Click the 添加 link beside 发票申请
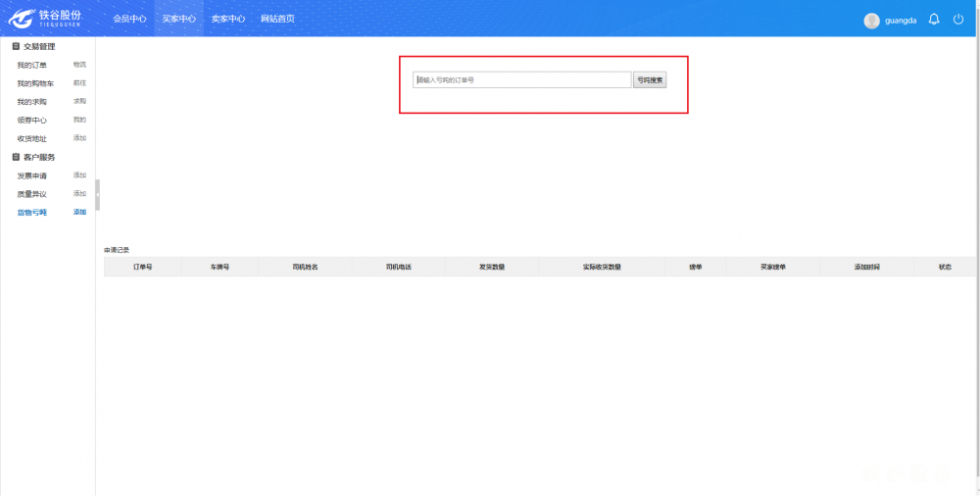 coord(79,175)
